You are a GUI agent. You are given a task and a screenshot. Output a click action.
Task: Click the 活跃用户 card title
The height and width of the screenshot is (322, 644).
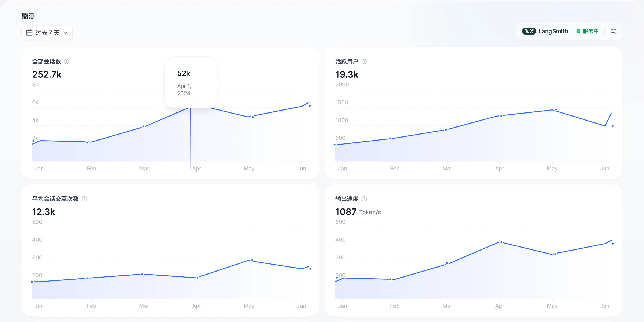pos(347,61)
